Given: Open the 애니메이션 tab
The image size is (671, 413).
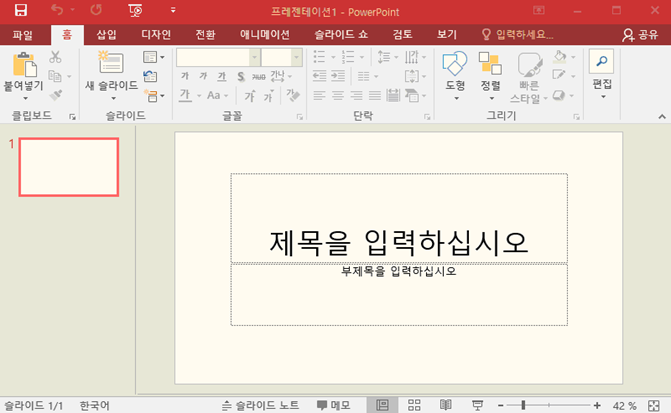Looking at the screenshot, I should (265, 35).
